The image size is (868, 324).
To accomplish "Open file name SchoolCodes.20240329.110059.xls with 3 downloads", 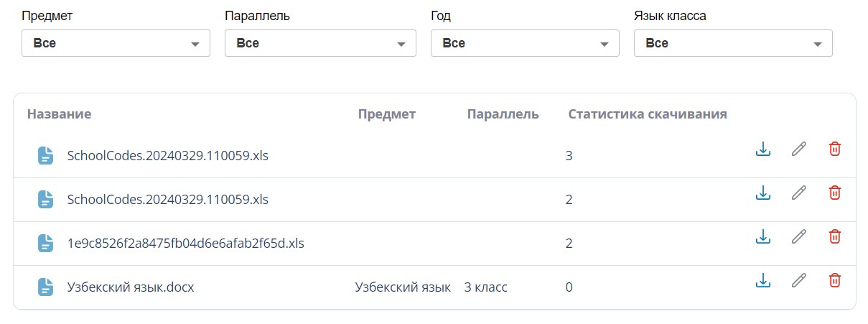I will click(167, 155).
